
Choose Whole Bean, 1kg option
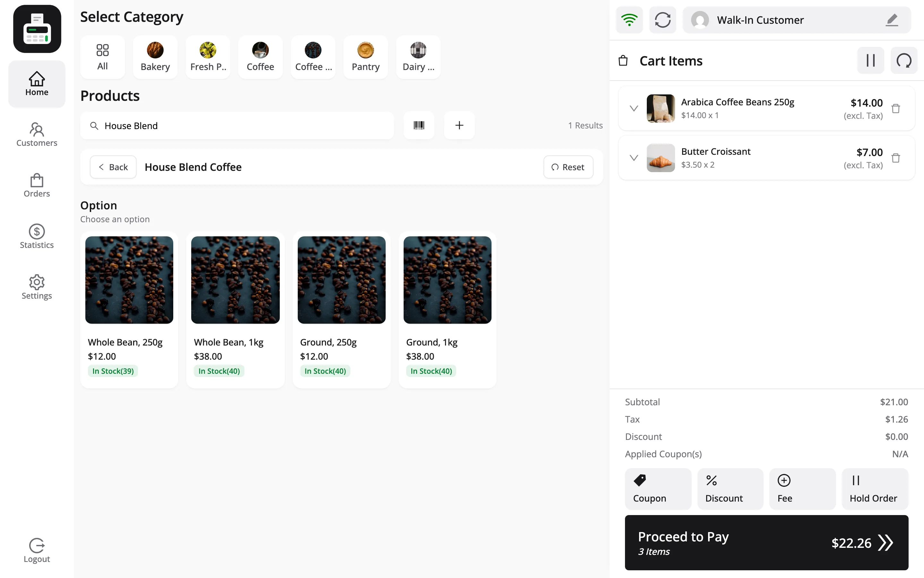235,310
